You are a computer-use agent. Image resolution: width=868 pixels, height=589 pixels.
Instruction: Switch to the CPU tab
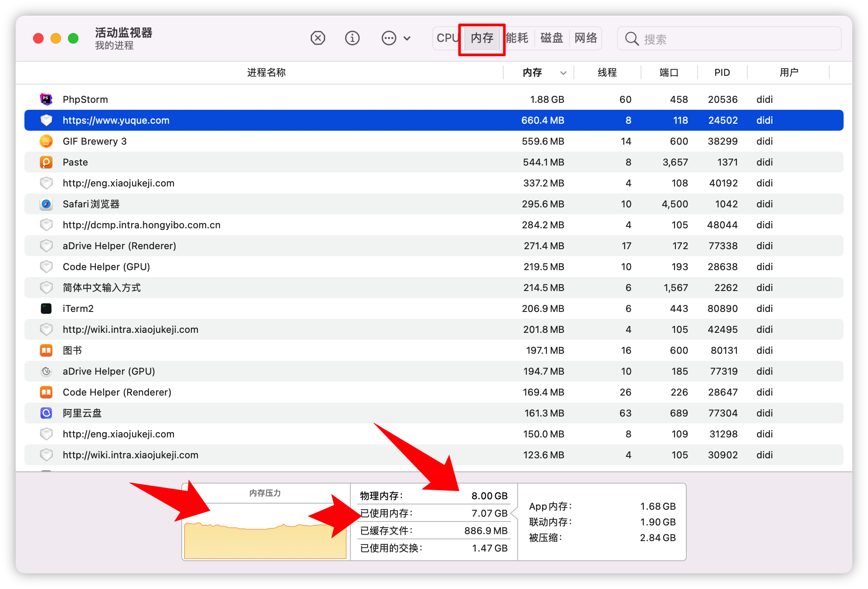click(x=447, y=38)
